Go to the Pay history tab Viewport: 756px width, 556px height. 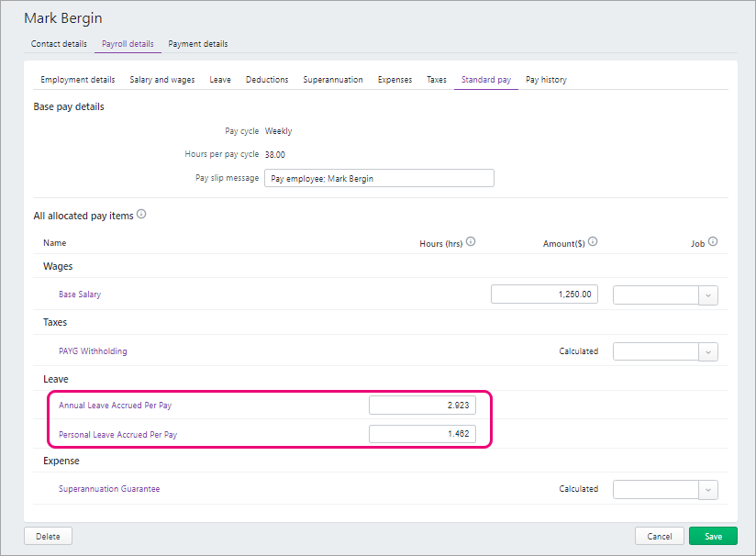pyautogui.click(x=546, y=80)
